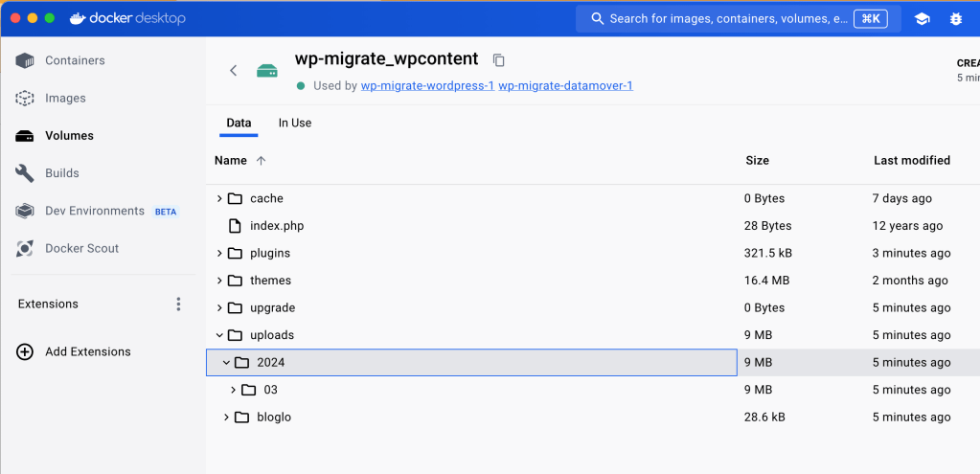Expand the cache folder
980x474 pixels.
[x=219, y=198]
